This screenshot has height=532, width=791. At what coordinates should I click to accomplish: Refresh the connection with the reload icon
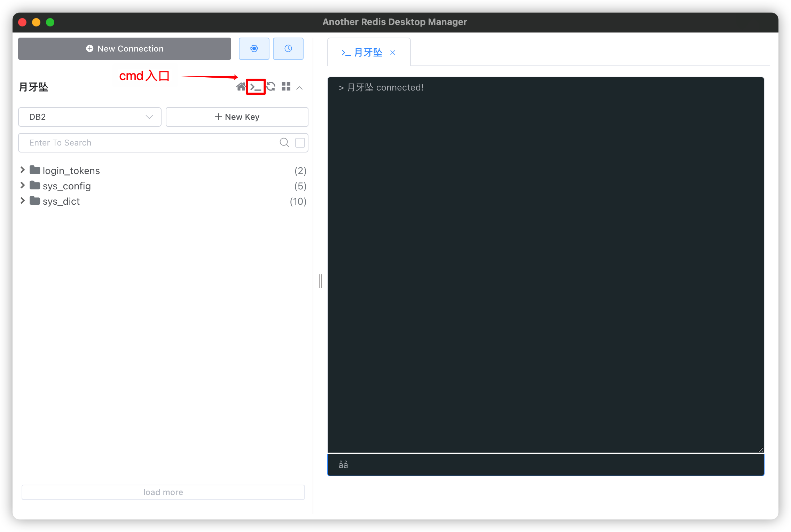tap(271, 87)
